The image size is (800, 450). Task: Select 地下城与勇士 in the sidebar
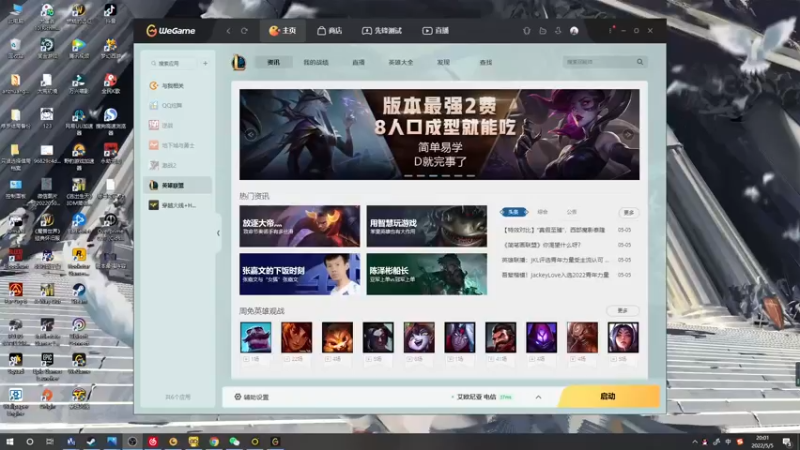click(x=178, y=145)
